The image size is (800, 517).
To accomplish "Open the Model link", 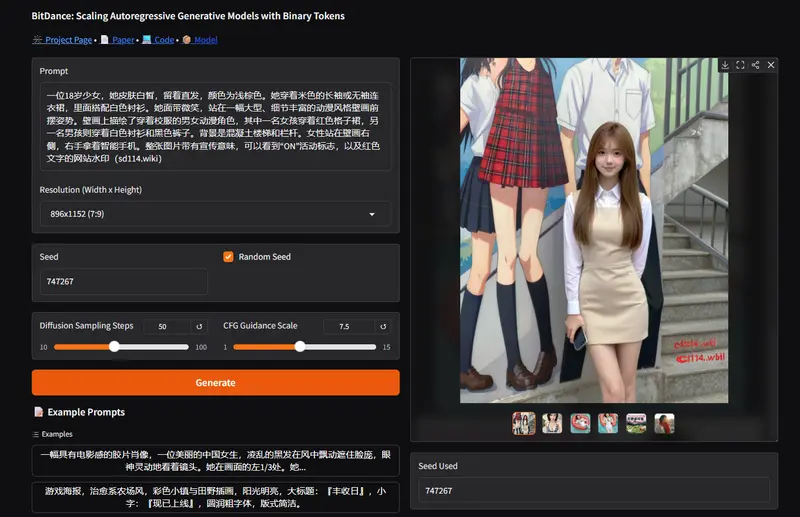I will [x=200, y=40].
